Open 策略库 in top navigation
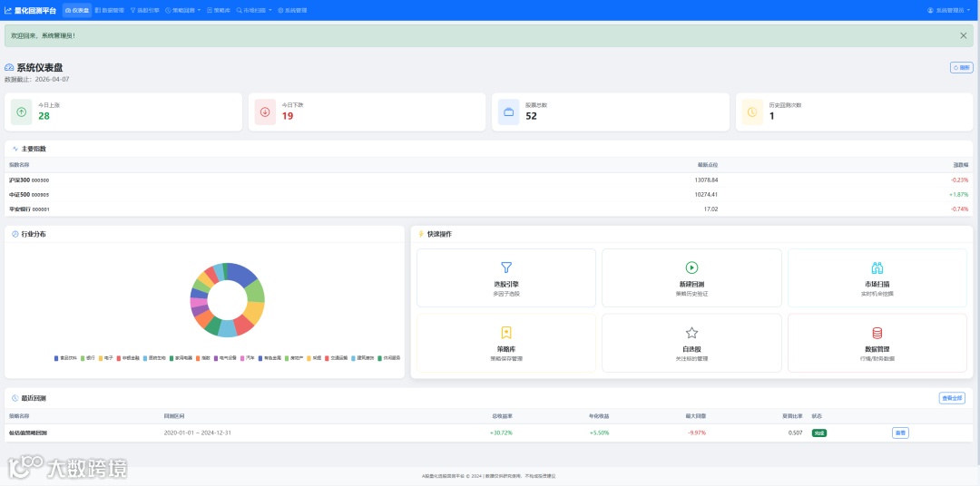980x486 pixels. [219, 11]
